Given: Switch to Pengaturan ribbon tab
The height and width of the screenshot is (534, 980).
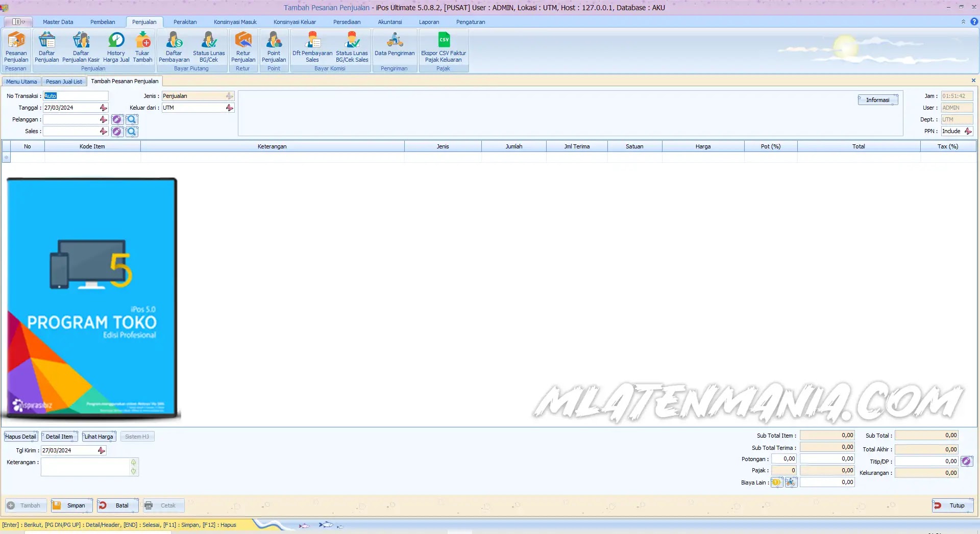Looking at the screenshot, I should tap(471, 22).
